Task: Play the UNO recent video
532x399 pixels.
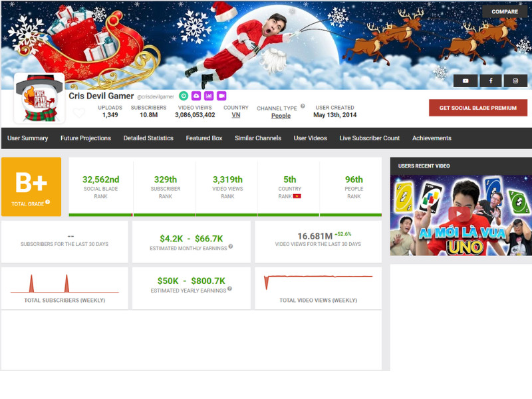Action: pos(459,214)
